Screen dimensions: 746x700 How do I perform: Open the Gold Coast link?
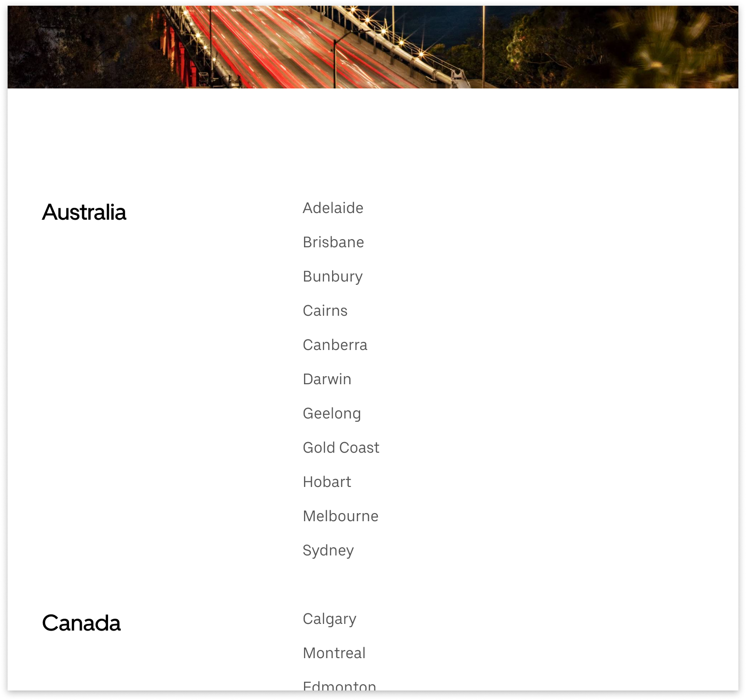341,447
